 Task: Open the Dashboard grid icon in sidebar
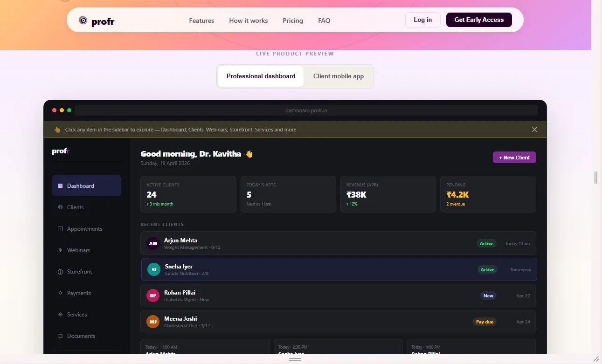click(x=60, y=185)
